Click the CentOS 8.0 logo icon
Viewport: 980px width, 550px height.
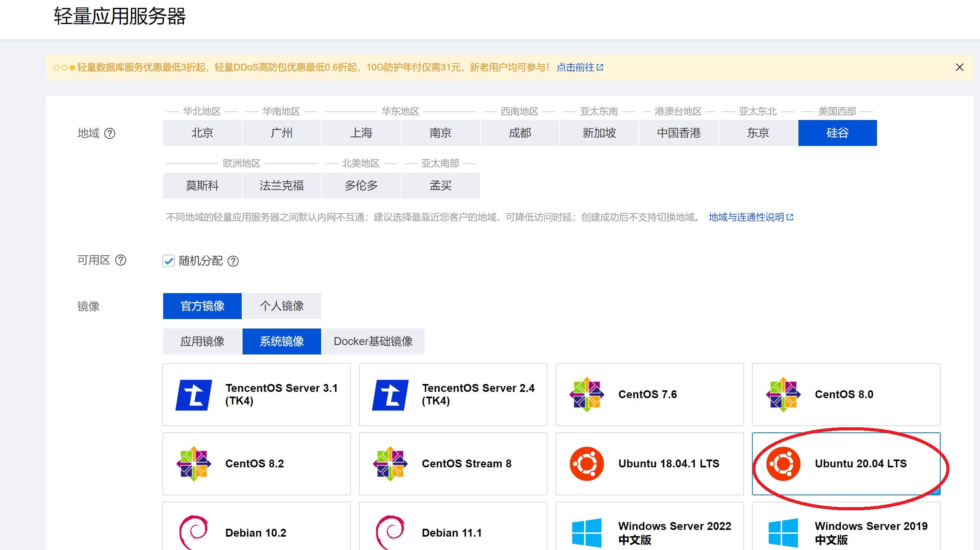783,395
